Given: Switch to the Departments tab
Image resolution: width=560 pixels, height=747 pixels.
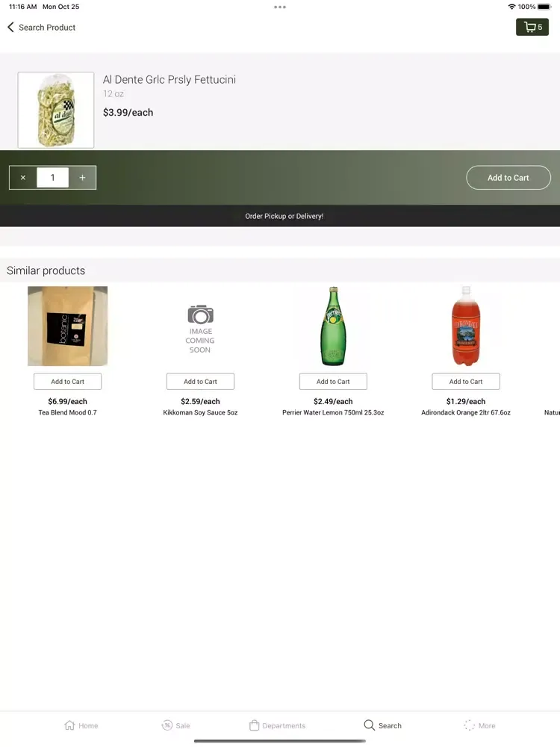Looking at the screenshot, I should point(277,725).
